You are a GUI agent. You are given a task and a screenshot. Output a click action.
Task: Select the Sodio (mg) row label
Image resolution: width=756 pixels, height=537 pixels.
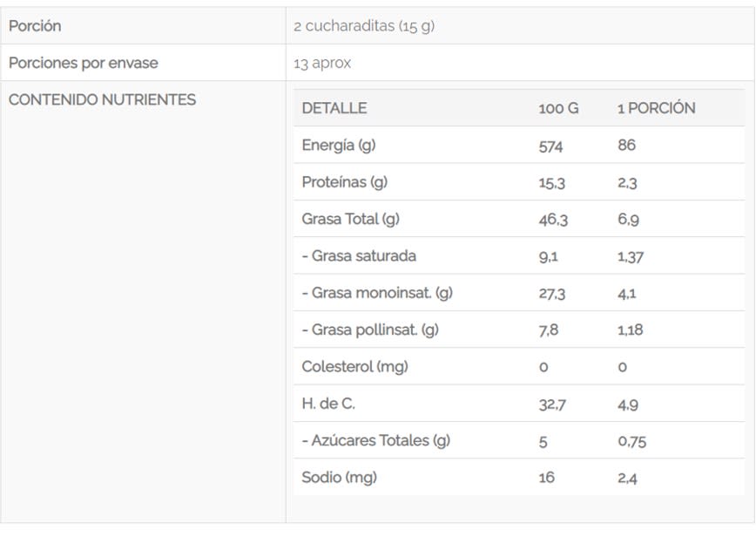[x=339, y=477]
